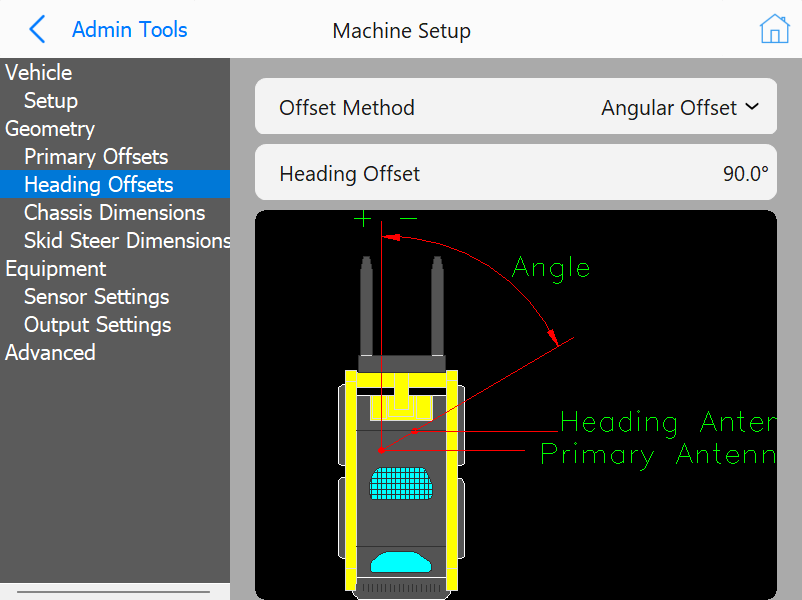Open Skid Steer Dimensions page
The height and width of the screenshot is (600, 802).
tap(127, 240)
